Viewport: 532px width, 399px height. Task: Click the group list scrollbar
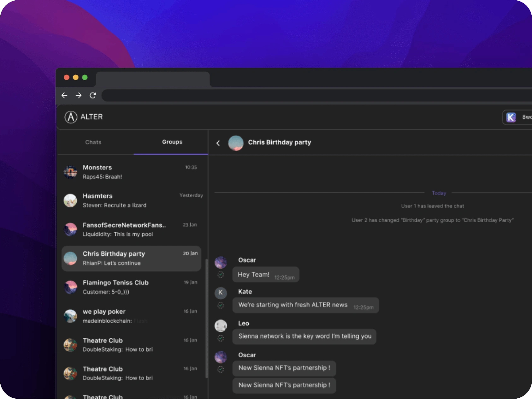point(207,319)
